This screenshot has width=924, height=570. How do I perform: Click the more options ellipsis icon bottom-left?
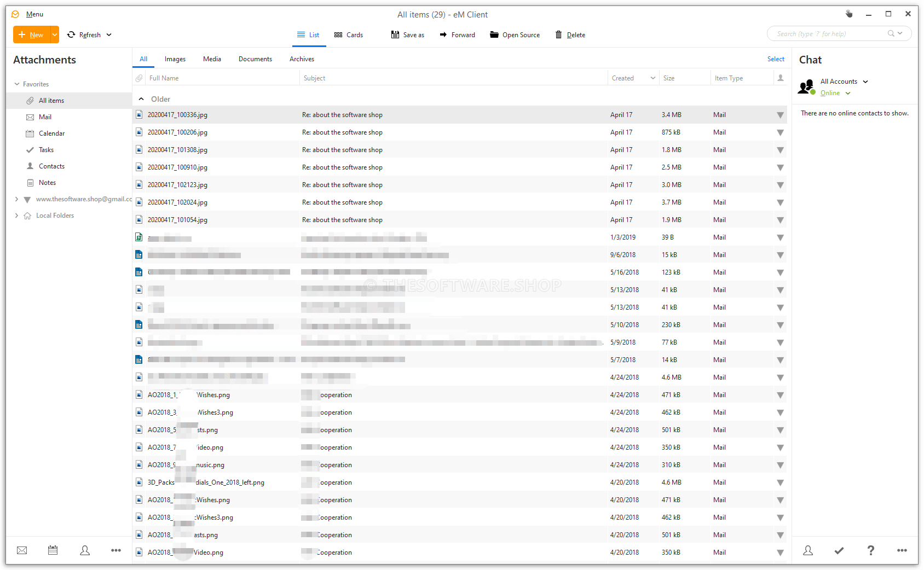click(116, 550)
